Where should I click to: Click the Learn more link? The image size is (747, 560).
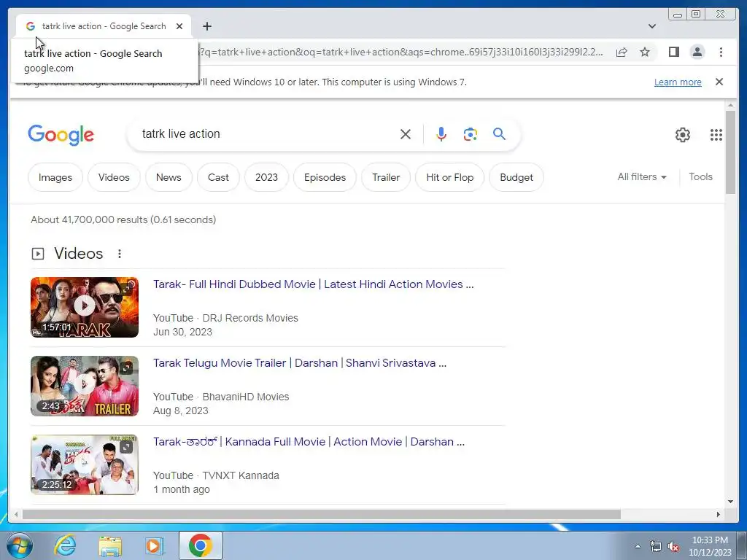(x=678, y=82)
